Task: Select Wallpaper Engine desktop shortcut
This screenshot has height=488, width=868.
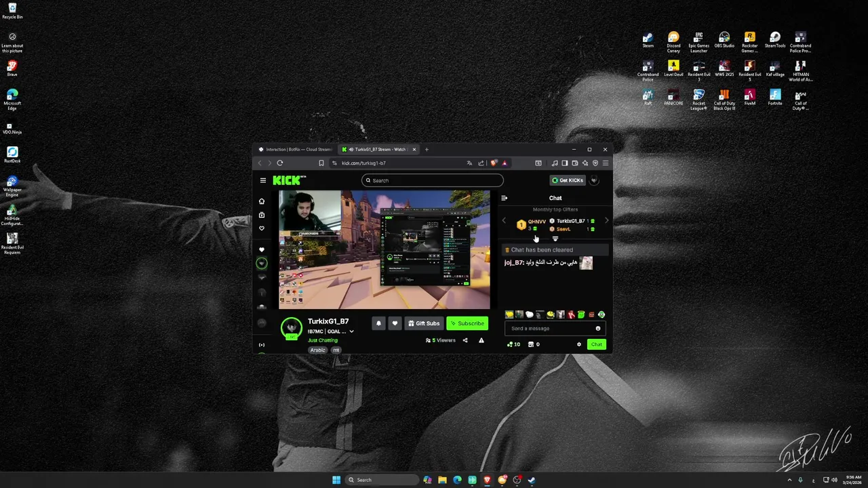Action: 12,186
